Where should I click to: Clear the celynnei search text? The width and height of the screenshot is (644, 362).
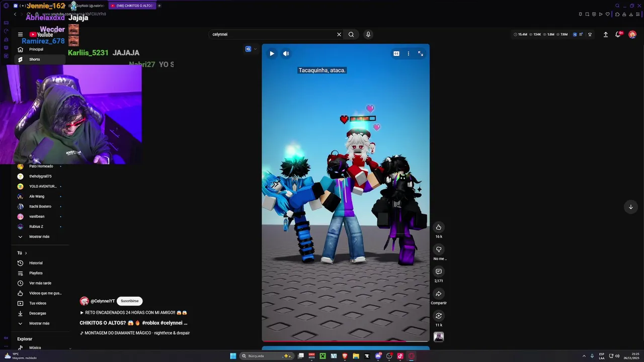click(339, 34)
